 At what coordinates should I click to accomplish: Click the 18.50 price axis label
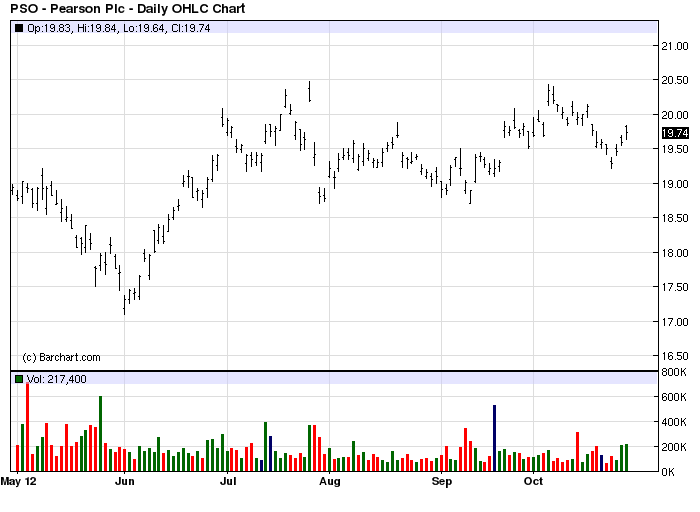coord(675,218)
